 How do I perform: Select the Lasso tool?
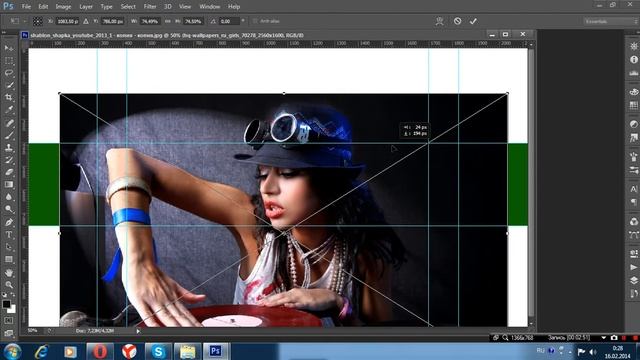(x=9, y=73)
